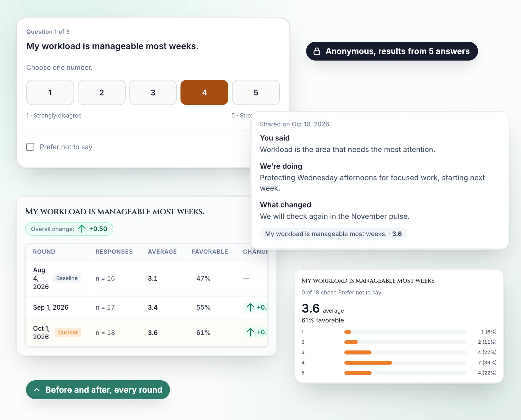Choose rating number 1
This screenshot has height=420, width=521.
(50, 92)
